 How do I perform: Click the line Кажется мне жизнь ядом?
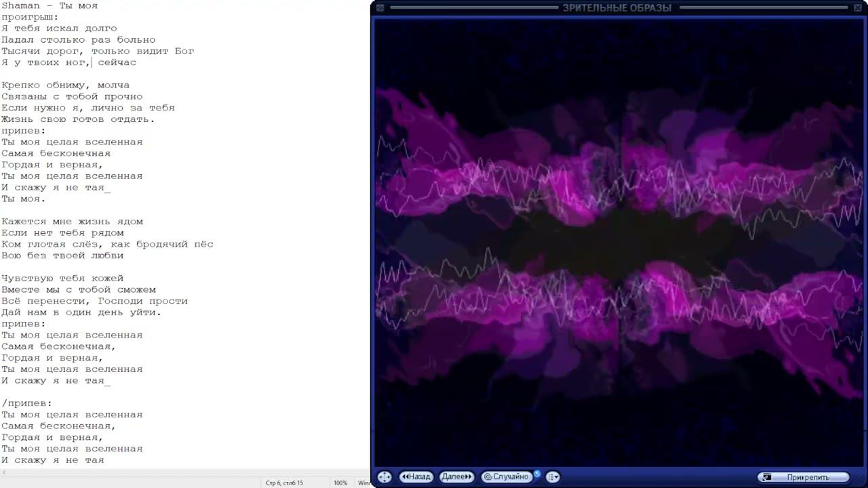pyautogui.click(x=72, y=222)
